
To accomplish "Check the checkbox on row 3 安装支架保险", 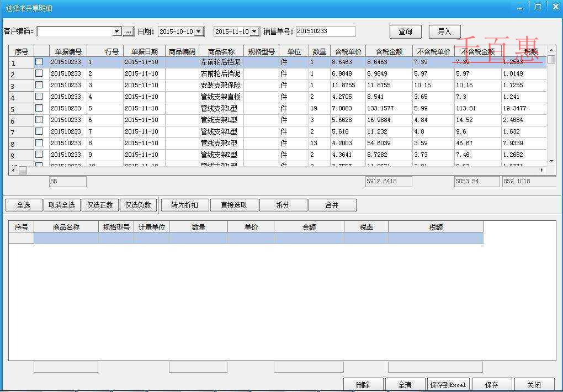I will [38, 85].
